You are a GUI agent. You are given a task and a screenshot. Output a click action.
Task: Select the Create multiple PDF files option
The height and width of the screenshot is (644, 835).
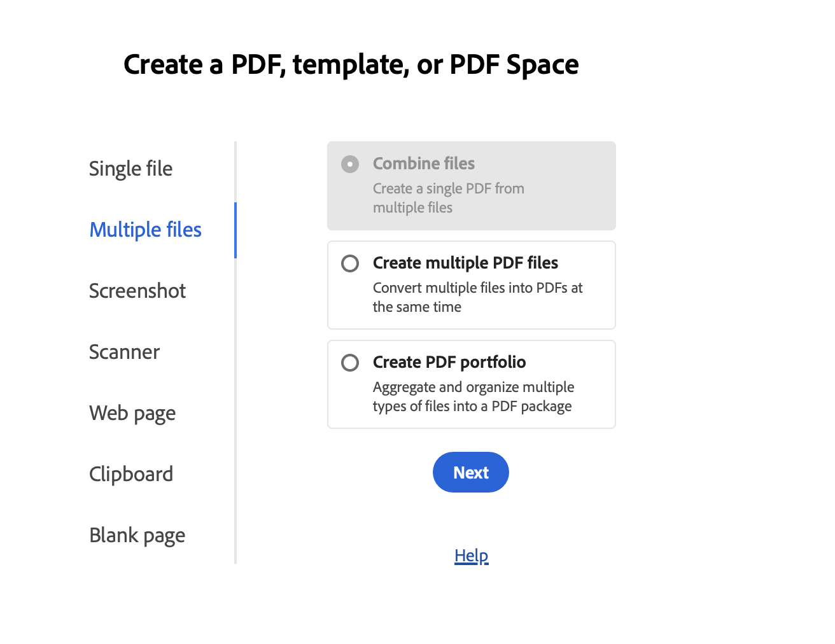click(349, 263)
